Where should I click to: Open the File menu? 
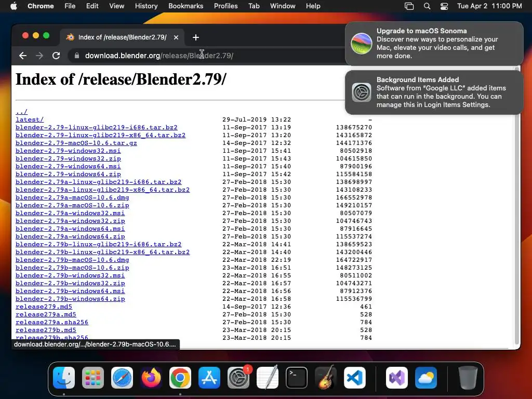(x=70, y=6)
